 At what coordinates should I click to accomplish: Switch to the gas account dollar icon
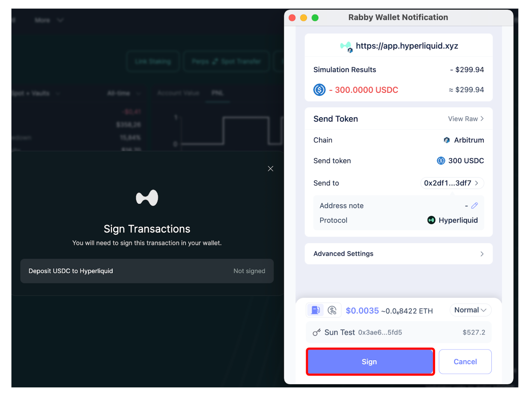tap(332, 310)
